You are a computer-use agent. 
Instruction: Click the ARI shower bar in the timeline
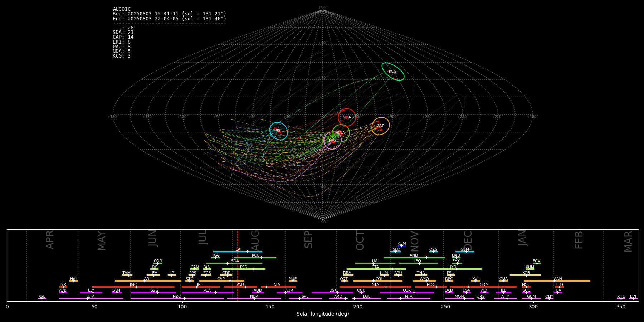[x=148, y=281]
